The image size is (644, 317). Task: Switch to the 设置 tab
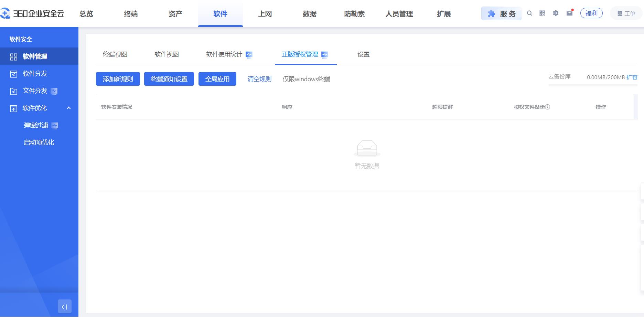click(363, 54)
